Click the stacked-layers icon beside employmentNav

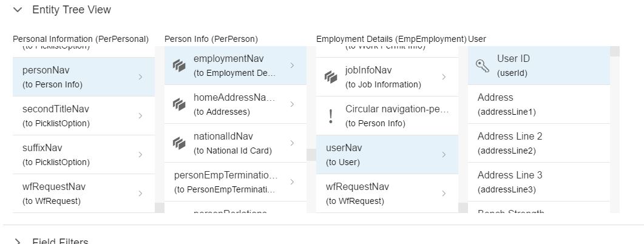179,66
